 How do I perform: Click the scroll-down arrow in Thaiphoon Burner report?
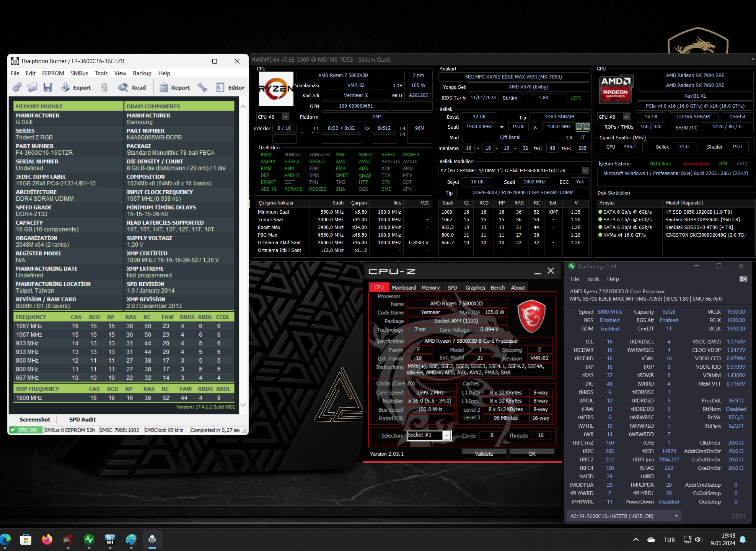point(243,405)
